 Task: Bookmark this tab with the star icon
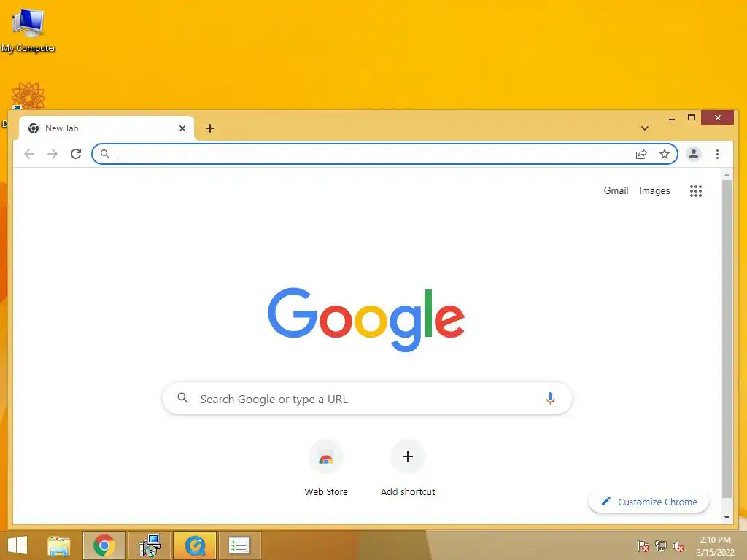pyautogui.click(x=665, y=154)
